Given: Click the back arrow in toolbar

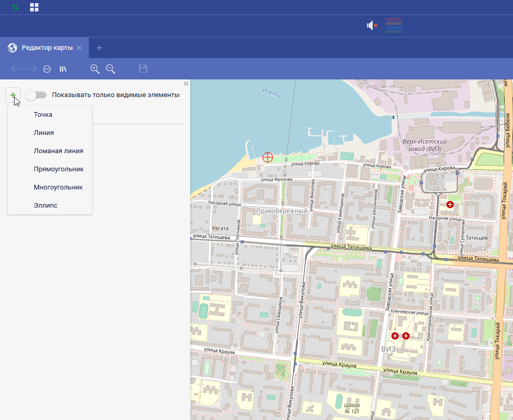Looking at the screenshot, I should coord(16,69).
